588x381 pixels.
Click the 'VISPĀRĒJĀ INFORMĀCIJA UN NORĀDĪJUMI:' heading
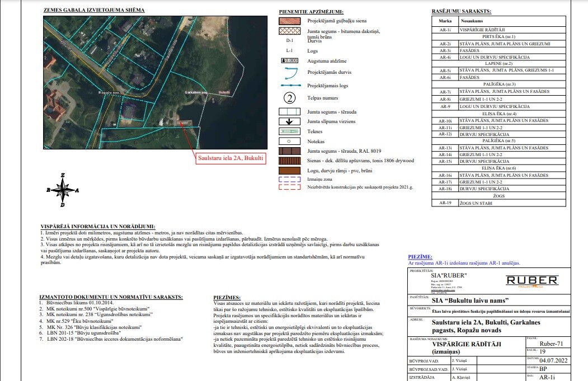pyautogui.click(x=98, y=227)
